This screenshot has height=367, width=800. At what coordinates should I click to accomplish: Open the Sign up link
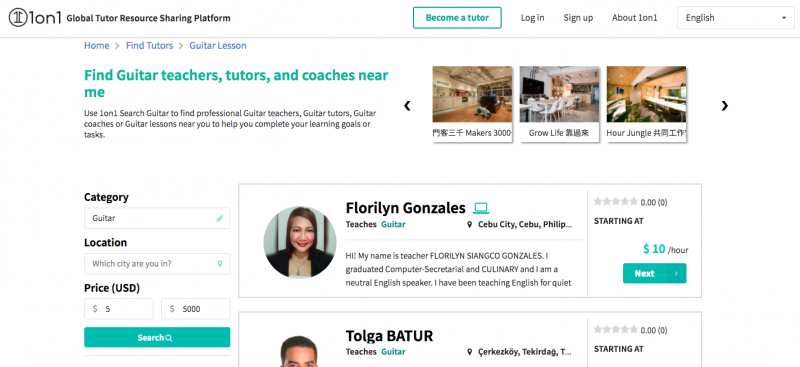click(578, 18)
